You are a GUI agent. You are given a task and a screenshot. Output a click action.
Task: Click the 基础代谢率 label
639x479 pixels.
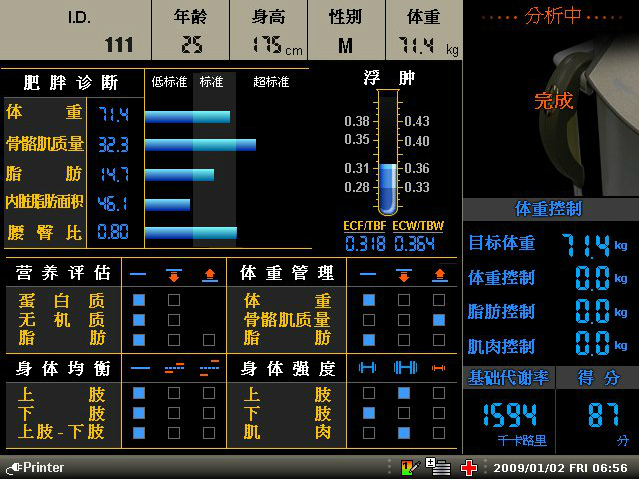[509, 378]
